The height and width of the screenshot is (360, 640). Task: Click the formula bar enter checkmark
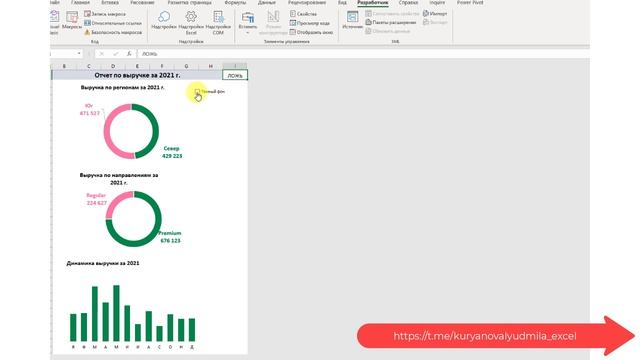[116, 53]
